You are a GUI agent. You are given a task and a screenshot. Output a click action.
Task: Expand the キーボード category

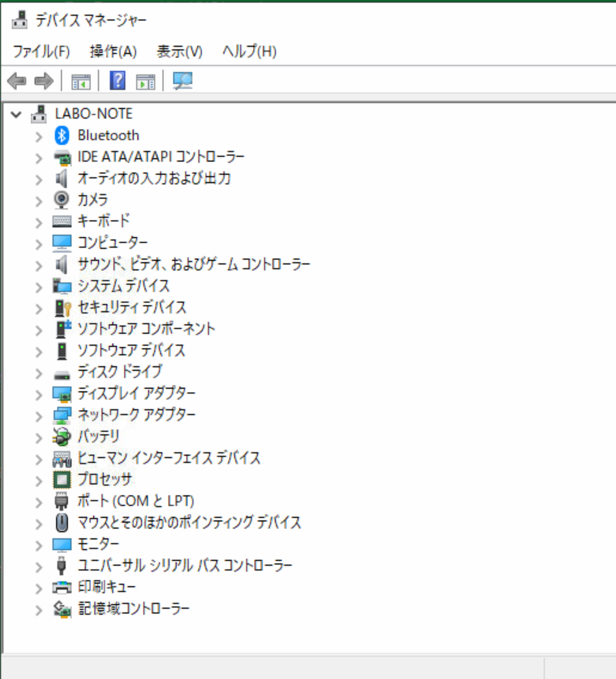[x=38, y=221]
